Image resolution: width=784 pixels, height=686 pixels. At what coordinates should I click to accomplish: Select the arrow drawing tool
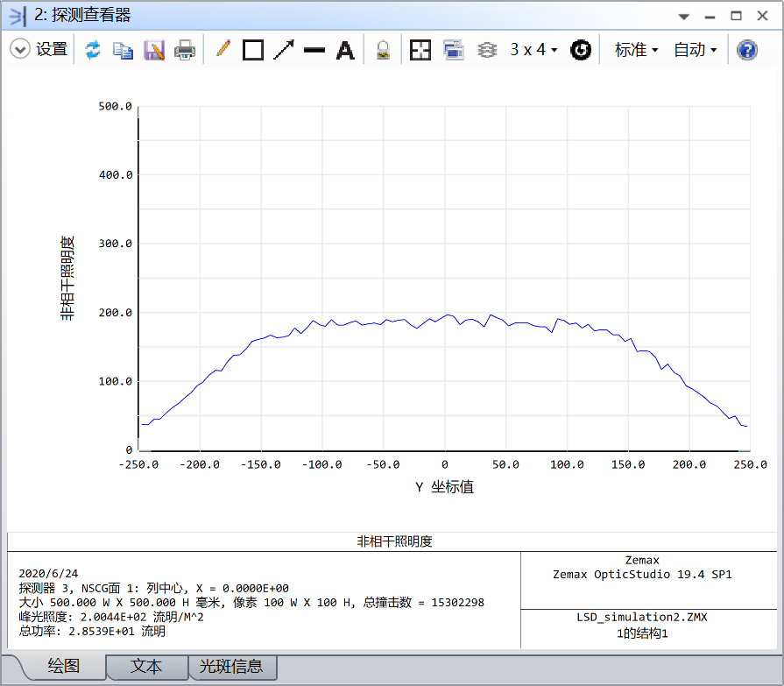[x=284, y=50]
